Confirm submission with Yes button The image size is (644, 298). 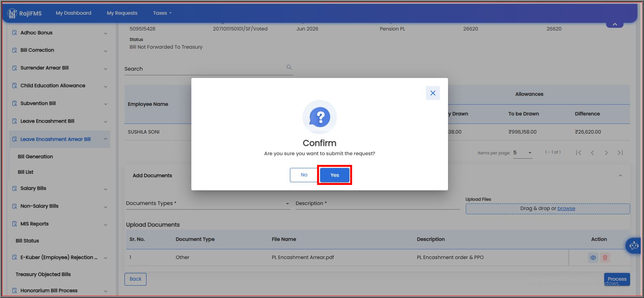335,175
